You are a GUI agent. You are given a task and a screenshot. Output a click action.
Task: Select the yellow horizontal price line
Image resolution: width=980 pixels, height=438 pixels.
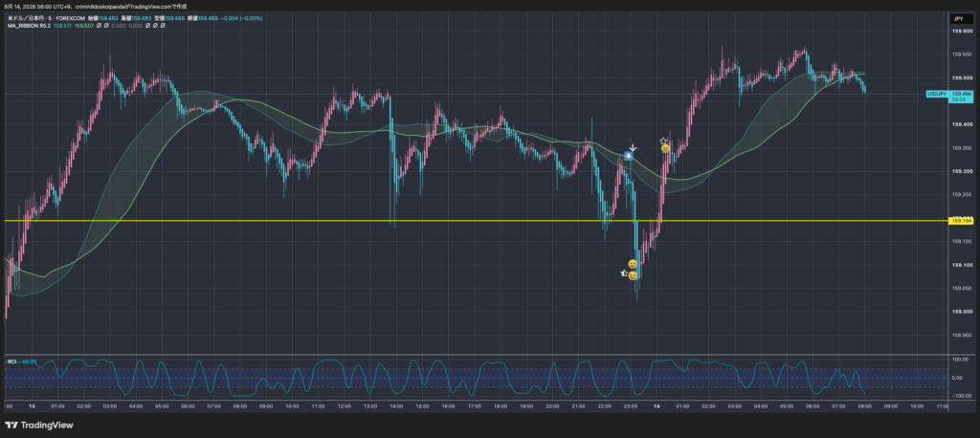475,221
